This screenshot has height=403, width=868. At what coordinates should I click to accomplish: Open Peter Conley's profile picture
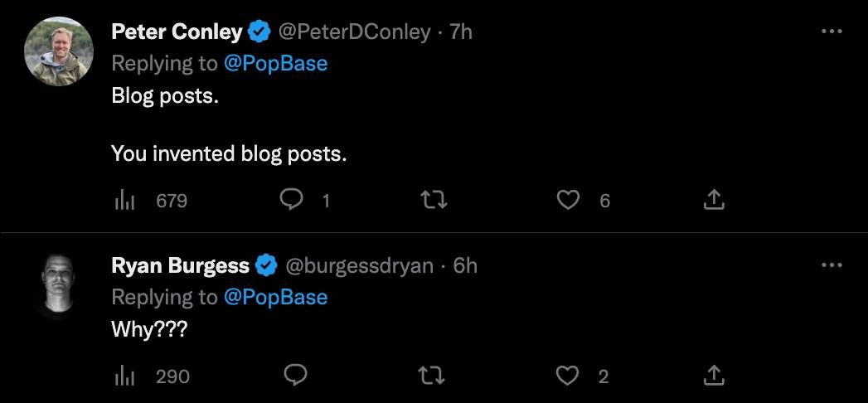58,51
